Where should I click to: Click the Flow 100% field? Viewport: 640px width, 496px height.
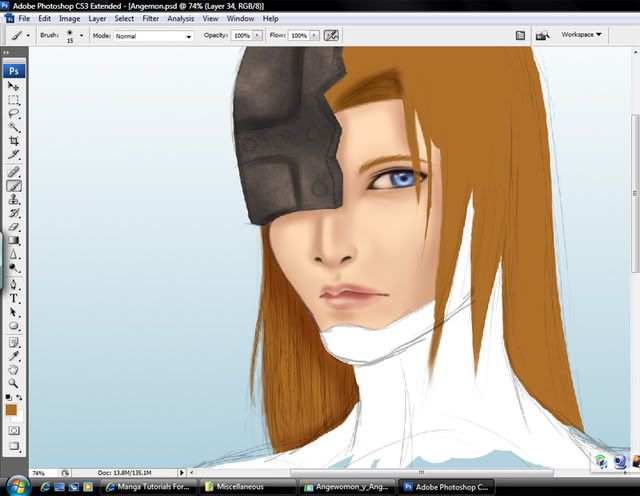pyautogui.click(x=299, y=36)
